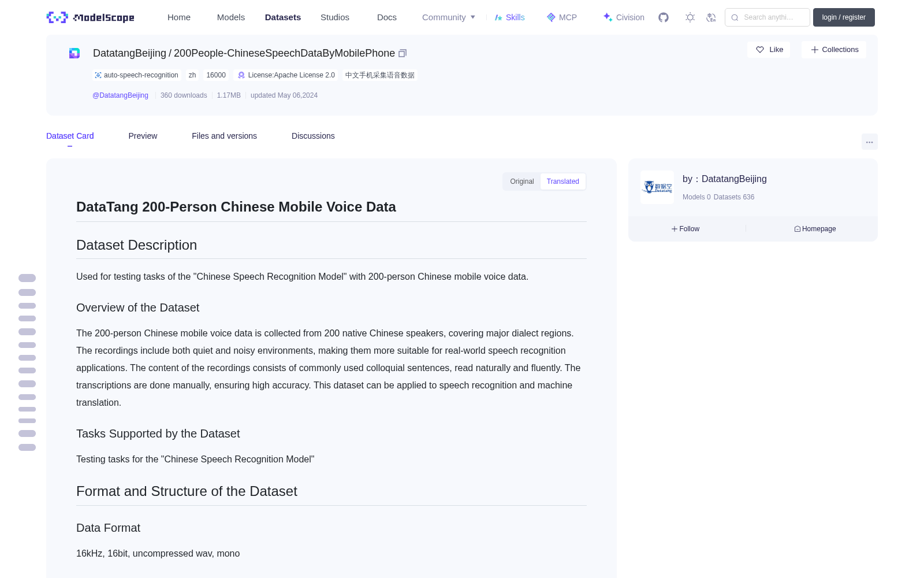This screenshot has height=578, width=924.
Task: Click the Apache License 2.0 tag
Action: [x=286, y=75]
